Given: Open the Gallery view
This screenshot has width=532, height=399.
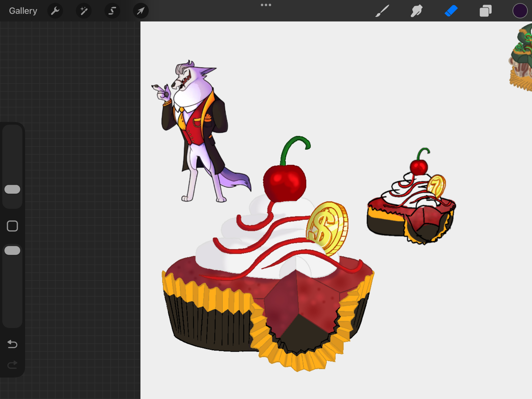Looking at the screenshot, I should tap(23, 11).
